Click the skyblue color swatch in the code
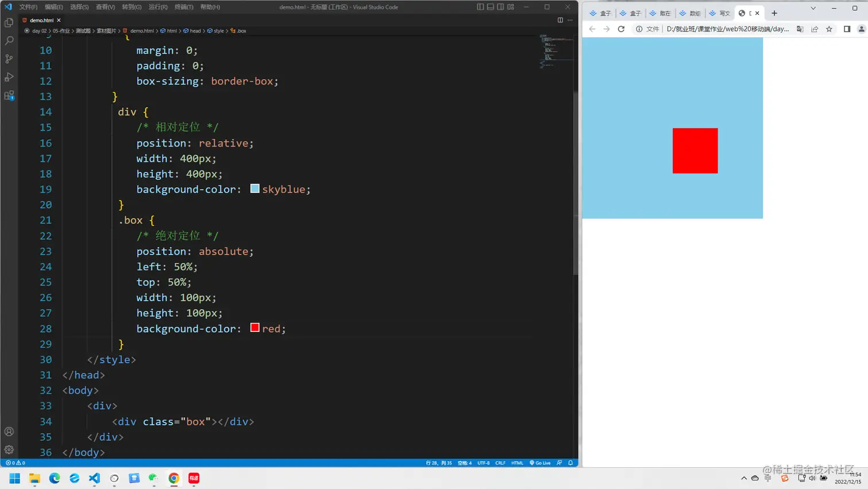868x489 pixels. (x=255, y=188)
